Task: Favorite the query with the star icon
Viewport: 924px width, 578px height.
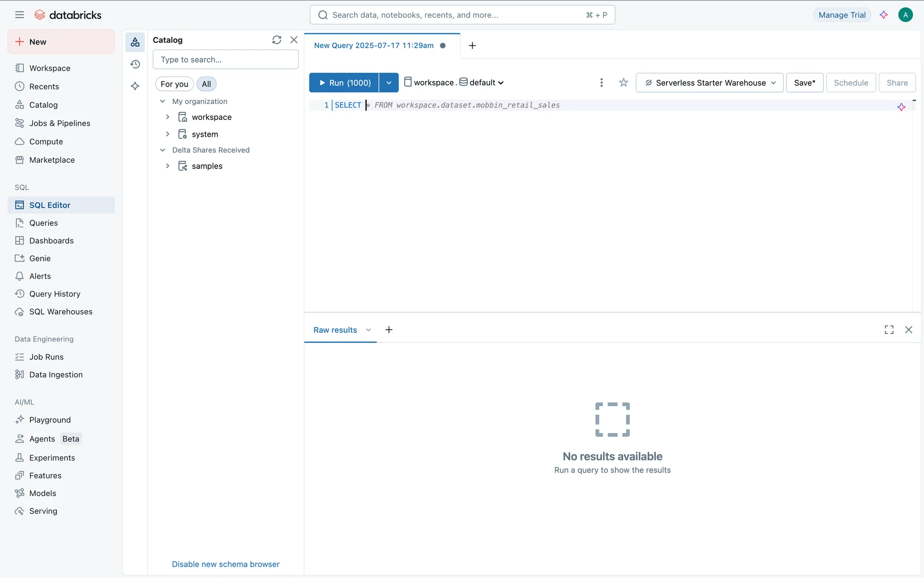Action: (x=623, y=83)
